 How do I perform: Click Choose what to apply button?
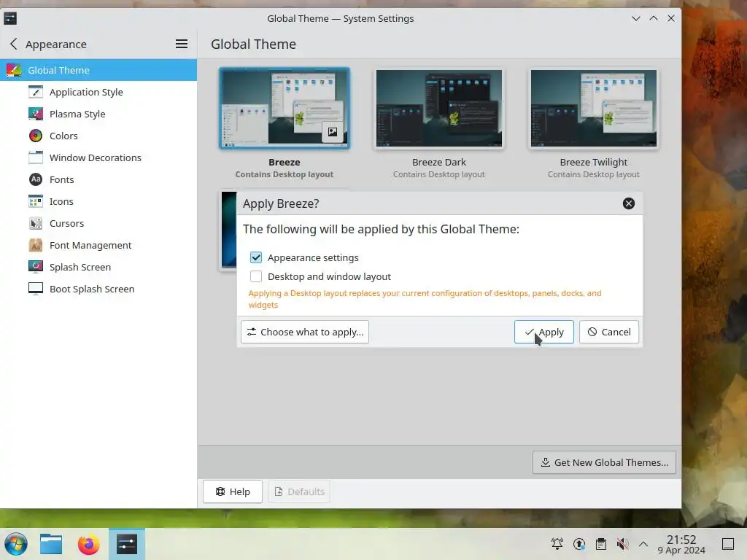pos(305,332)
